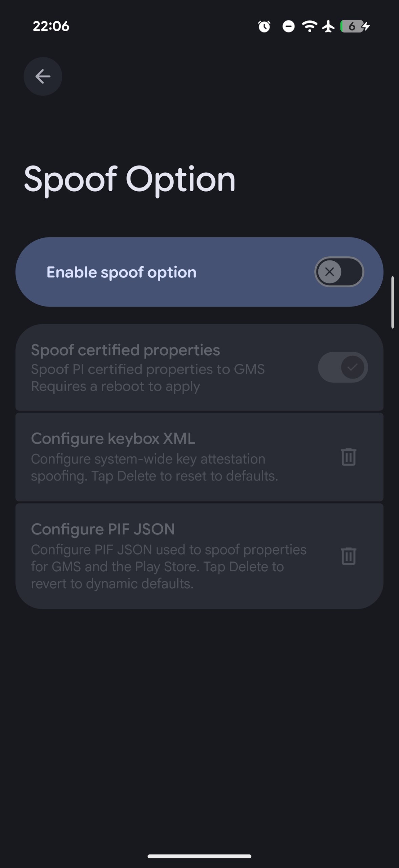
Task: Tap the keybox XML description text
Action: tap(154, 468)
